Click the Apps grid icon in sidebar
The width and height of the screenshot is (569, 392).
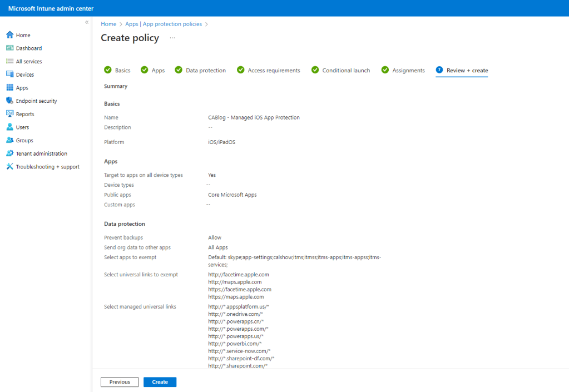(x=9, y=88)
